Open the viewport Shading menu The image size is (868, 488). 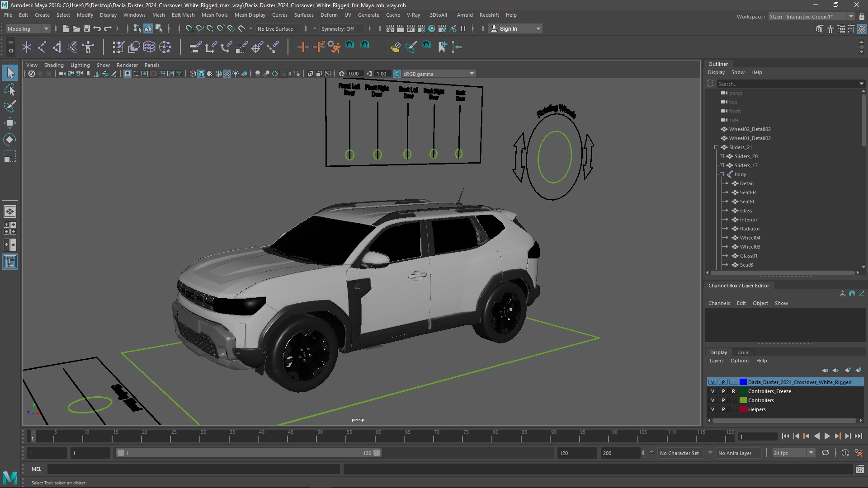[x=54, y=65]
